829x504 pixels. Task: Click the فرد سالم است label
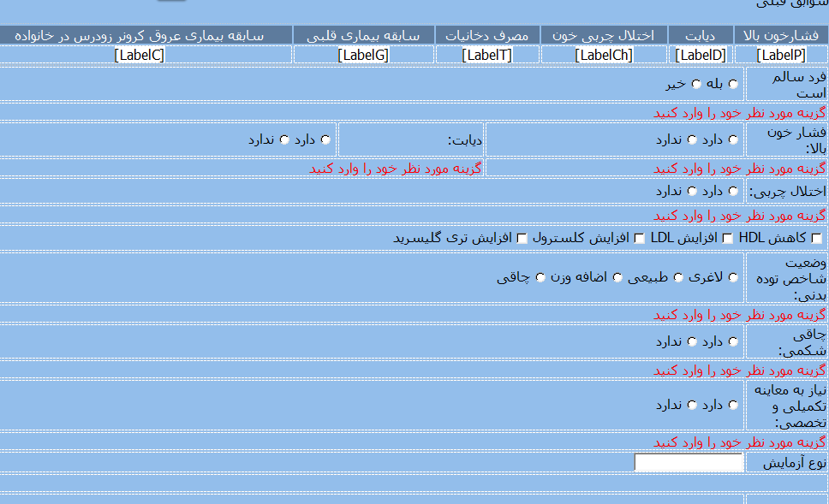coord(798,85)
